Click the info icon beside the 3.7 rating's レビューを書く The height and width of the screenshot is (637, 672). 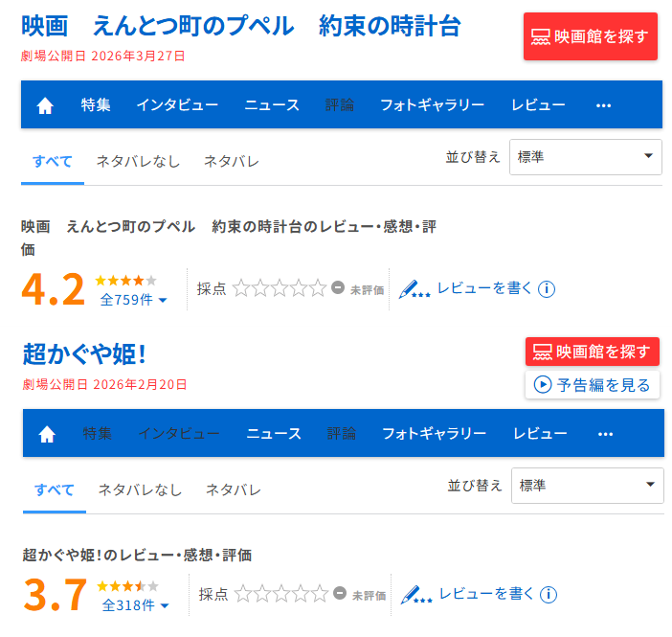tap(549, 595)
